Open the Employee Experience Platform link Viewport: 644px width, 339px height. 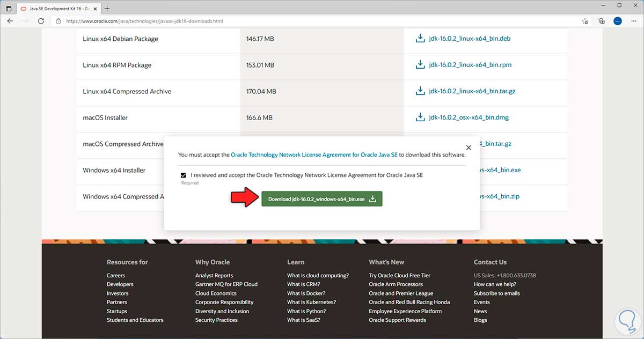tap(406, 311)
